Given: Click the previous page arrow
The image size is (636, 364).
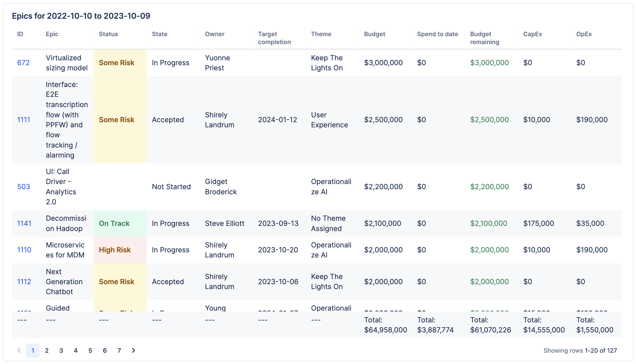Looking at the screenshot, I should 19,350.
